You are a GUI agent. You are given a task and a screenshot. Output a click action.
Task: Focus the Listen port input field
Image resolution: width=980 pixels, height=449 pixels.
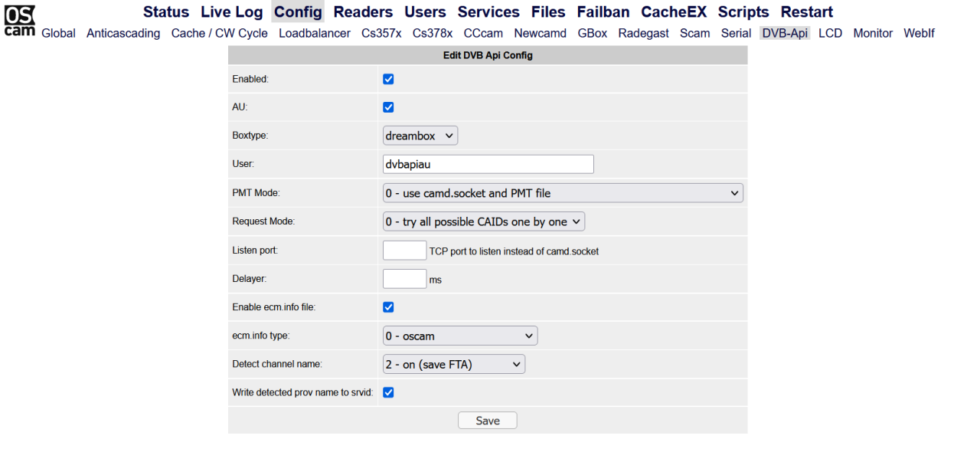[x=404, y=250]
